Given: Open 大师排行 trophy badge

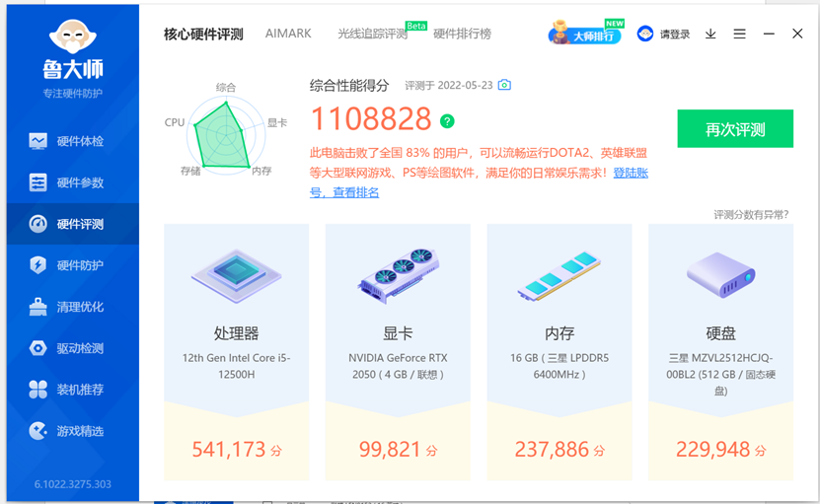Looking at the screenshot, I should tap(585, 34).
